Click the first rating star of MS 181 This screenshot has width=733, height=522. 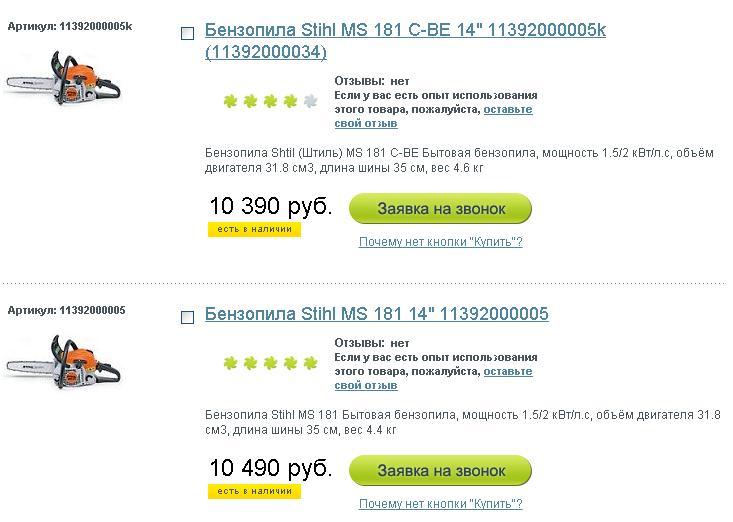pos(230,363)
